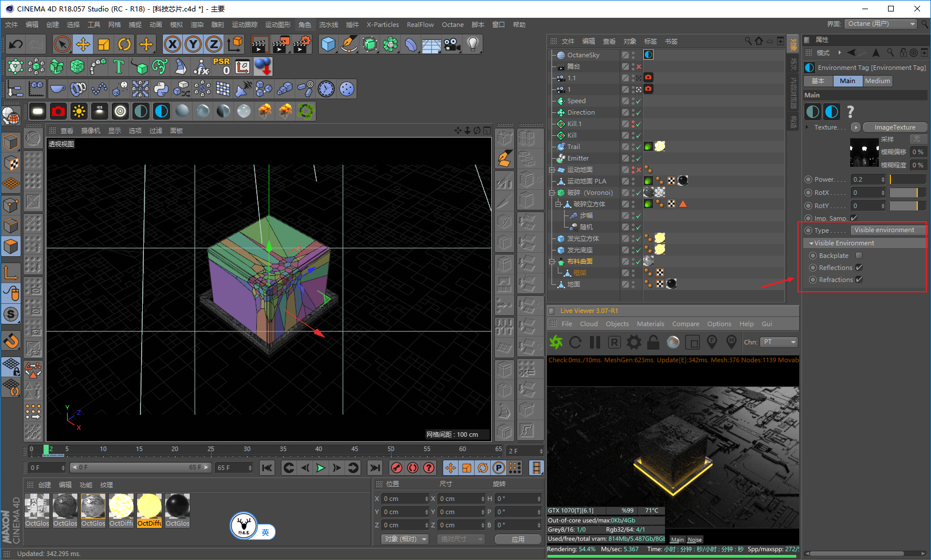The height and width of the screenshot is (560, 931).
Task: Play the animation forward
Action: [320, 468]
